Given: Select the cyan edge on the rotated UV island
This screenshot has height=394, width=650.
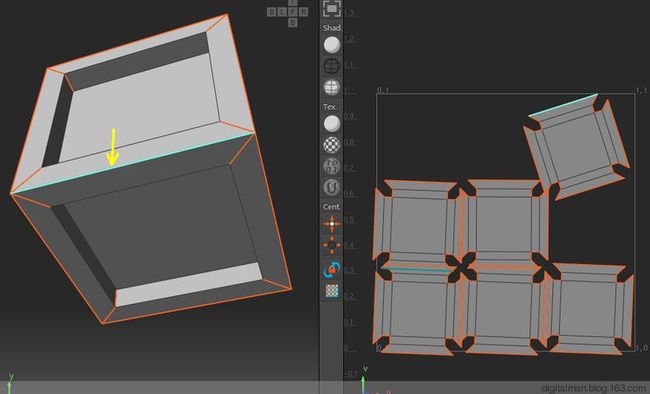Looking at the screenshot, I should click(x=563, y=105).
